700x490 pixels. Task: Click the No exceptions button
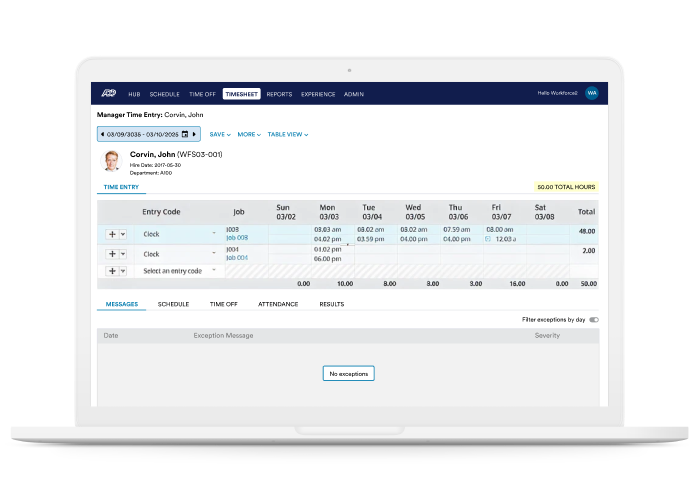tap(349, 373)
